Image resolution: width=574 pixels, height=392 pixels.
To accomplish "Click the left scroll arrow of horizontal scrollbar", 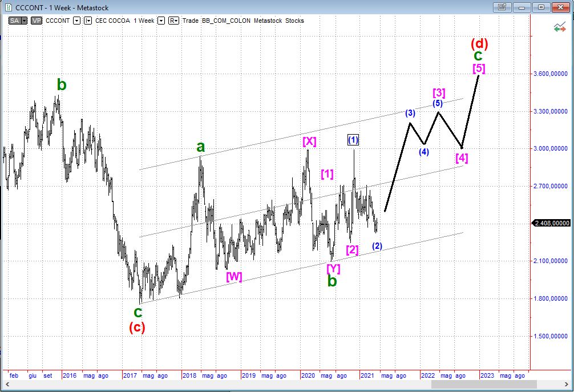I will pos(6,385).
